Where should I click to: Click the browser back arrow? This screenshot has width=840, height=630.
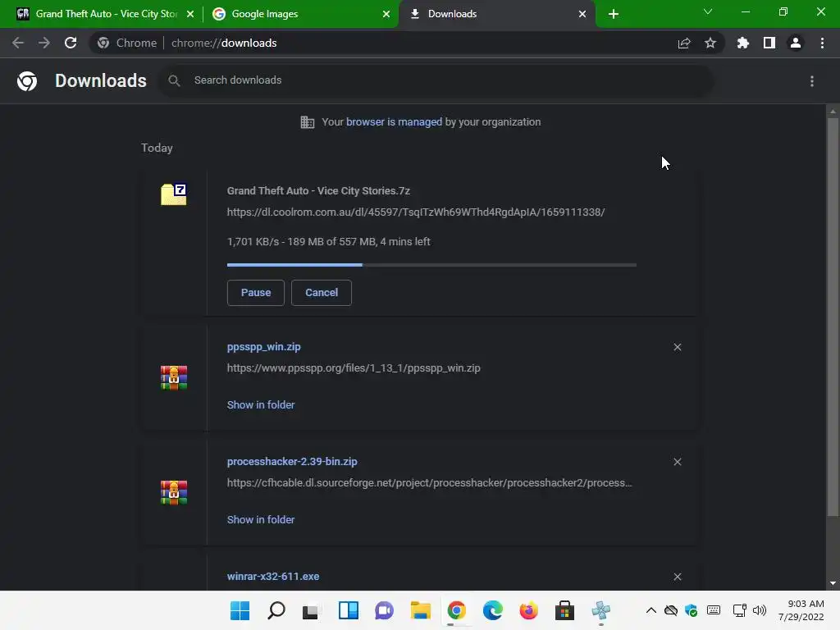(18, 43)
